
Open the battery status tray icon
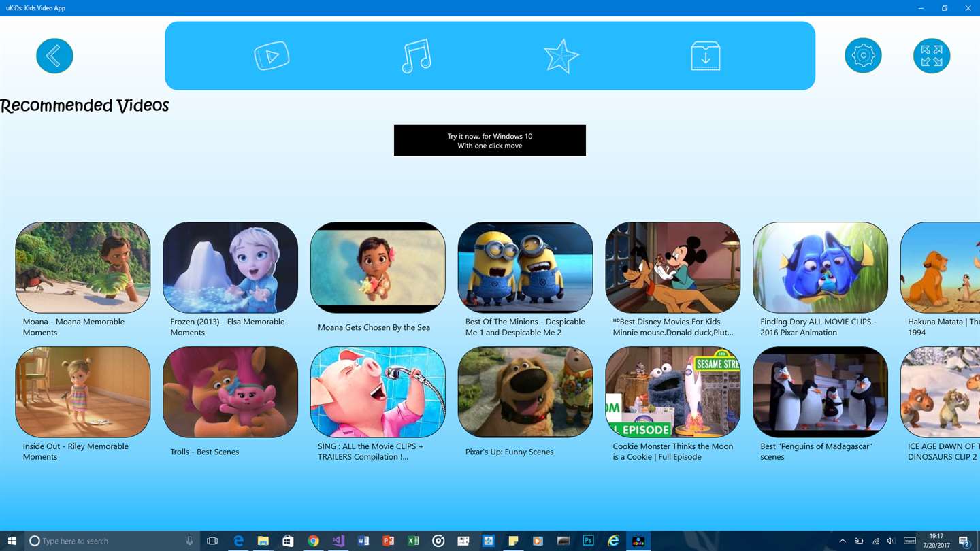(x=859, y=541)
